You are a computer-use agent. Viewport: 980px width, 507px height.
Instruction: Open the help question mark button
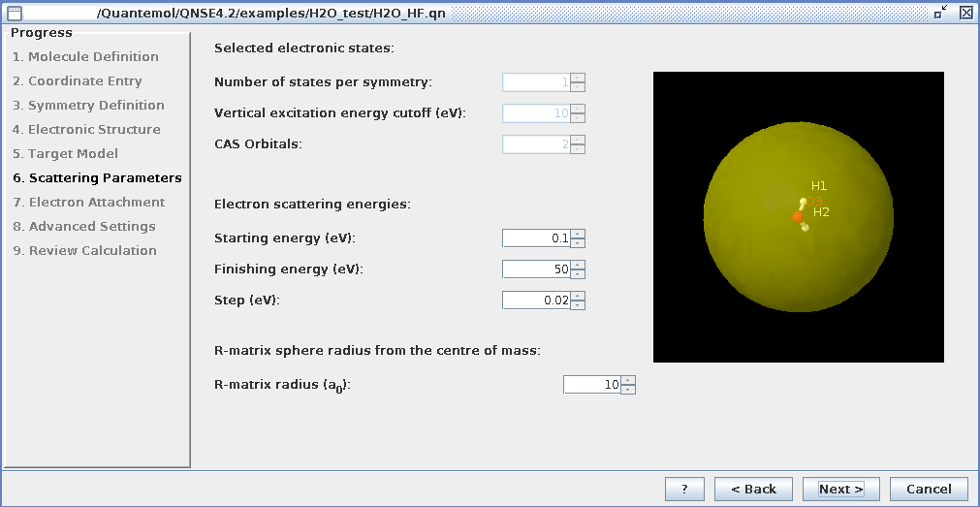(x=684, y=490)
